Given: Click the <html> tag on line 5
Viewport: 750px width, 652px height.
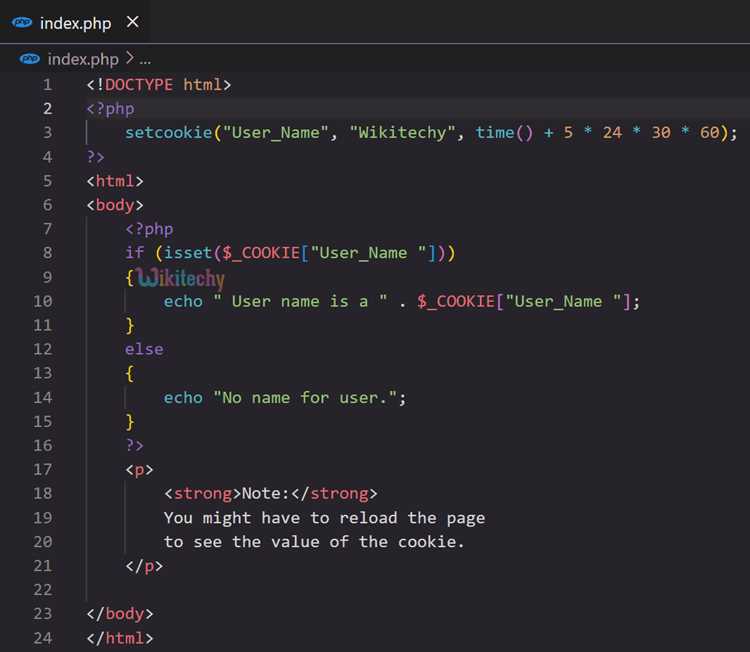Looking at the screenshot, I should [x=115, y=181].
